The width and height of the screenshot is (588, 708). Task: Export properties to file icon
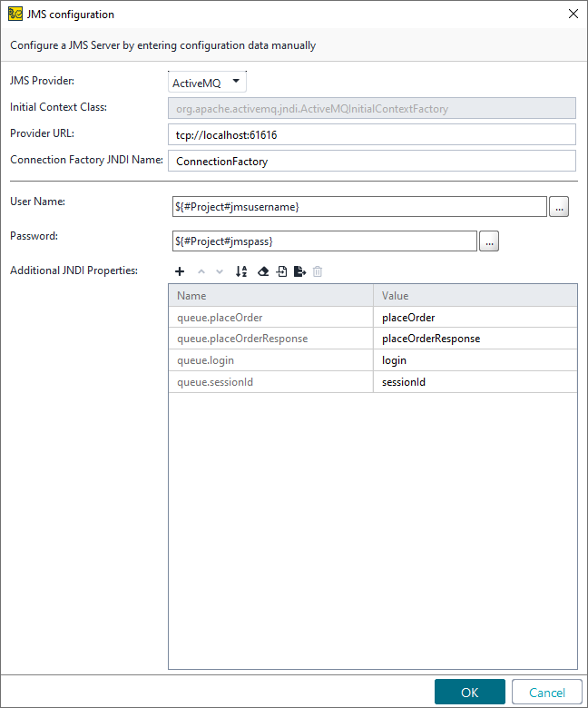[x=299, y=271]
